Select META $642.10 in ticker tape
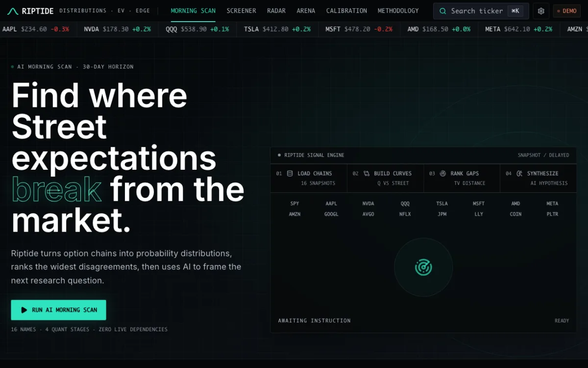Image resolution: width=588 pixels, height=368 pixels. 518,29
